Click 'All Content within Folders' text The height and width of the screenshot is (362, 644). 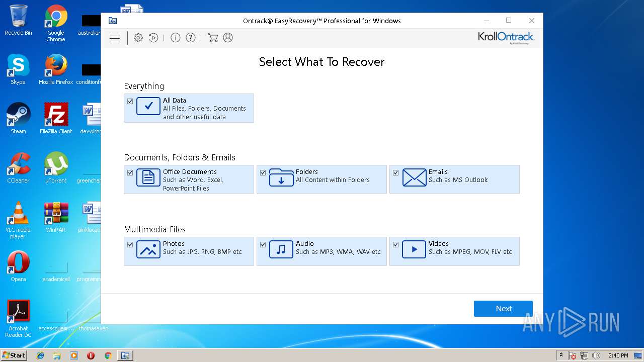click(x=333, y=179)
